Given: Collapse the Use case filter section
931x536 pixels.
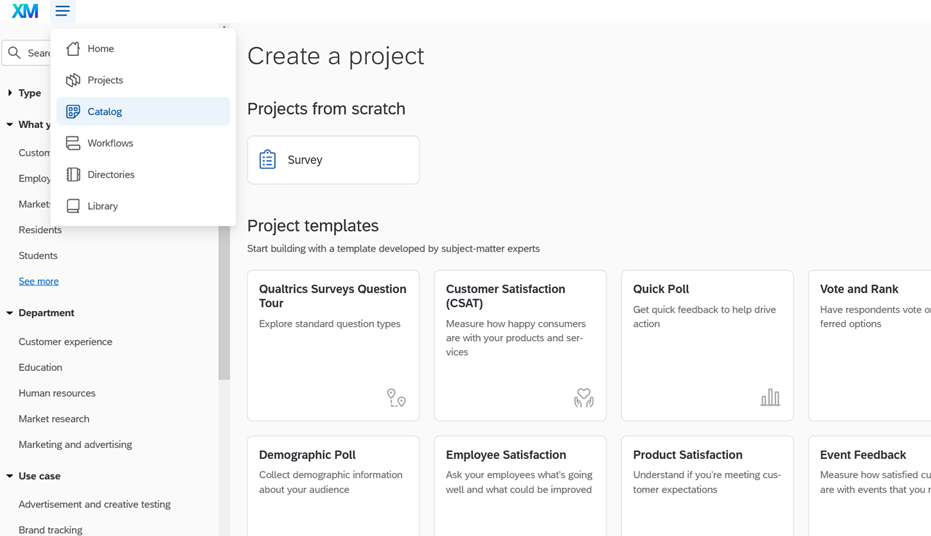Looking at the screenshot, I should [10, 476].
